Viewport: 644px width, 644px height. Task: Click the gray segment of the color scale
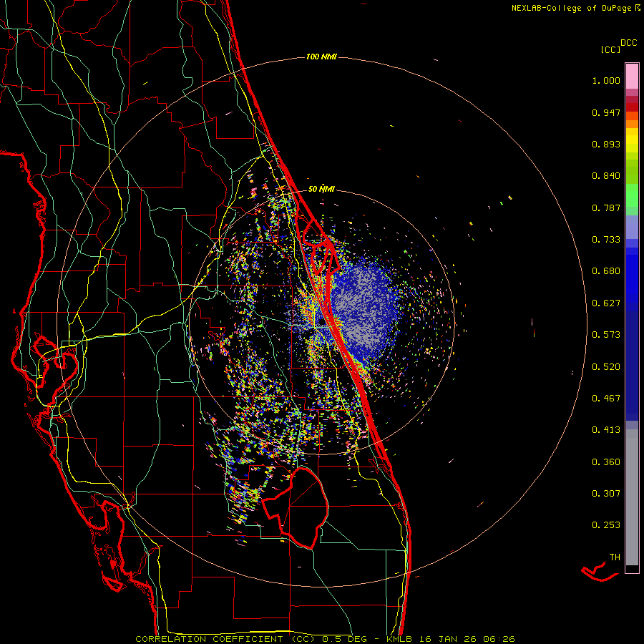[x=632, y=497]
